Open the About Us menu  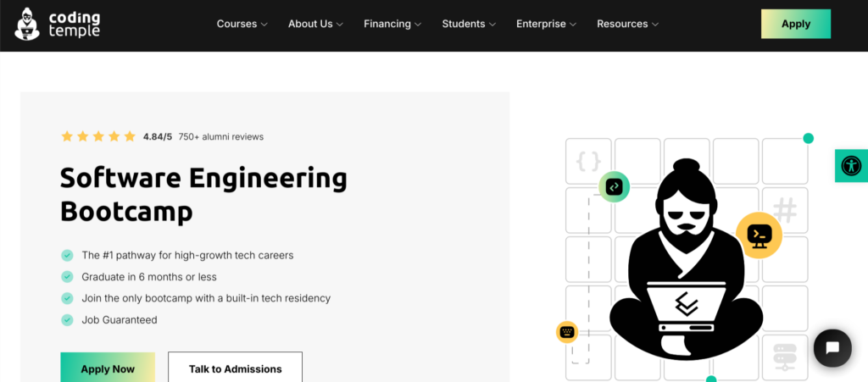(315, 24)
